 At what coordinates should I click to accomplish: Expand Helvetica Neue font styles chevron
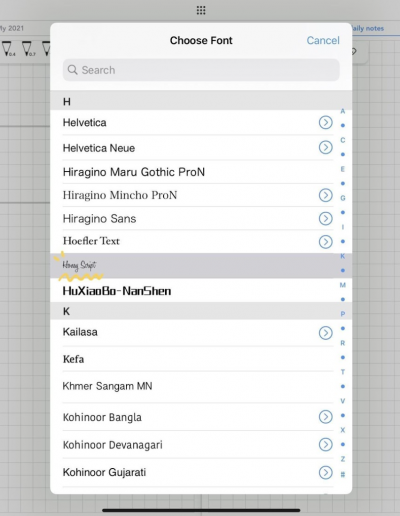(x=325, y=147)
